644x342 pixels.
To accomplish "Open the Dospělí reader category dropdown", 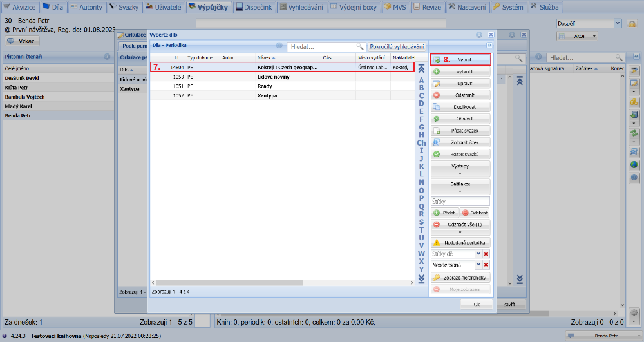I will [618, 23].
